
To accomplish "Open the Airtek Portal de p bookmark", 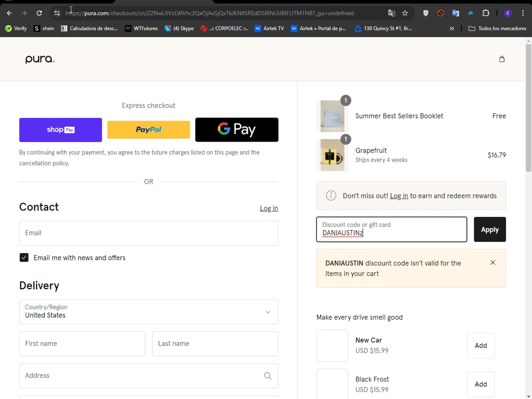I will pos(318,28).
